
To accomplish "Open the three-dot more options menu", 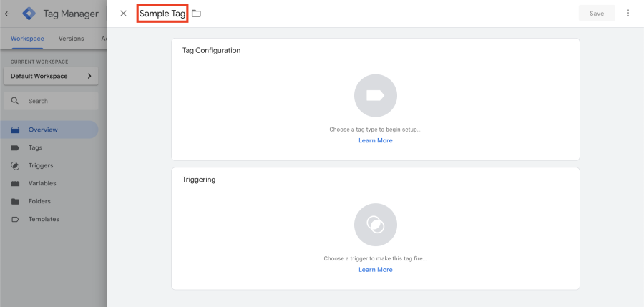I will pos(628,13).
